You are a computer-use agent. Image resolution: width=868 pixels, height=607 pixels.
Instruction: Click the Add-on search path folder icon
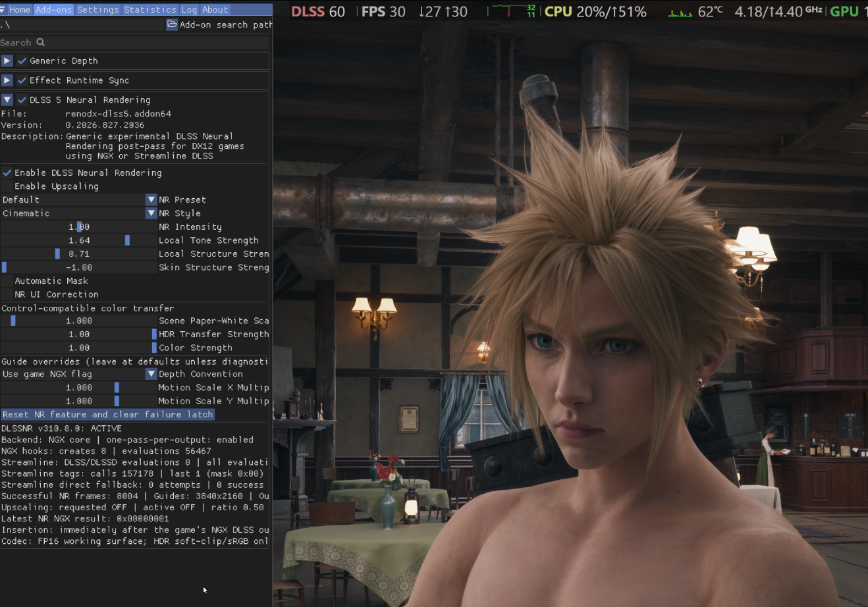[172, 24]
